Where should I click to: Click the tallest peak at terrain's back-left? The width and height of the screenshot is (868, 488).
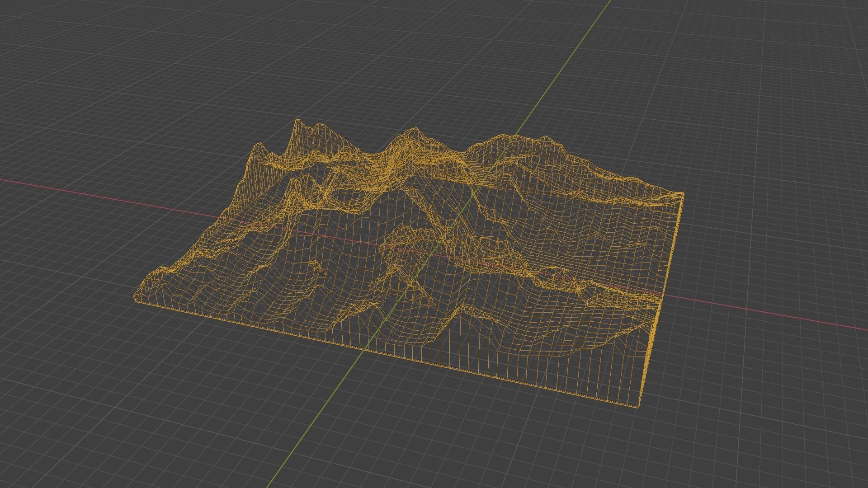(x=297, y=121)
